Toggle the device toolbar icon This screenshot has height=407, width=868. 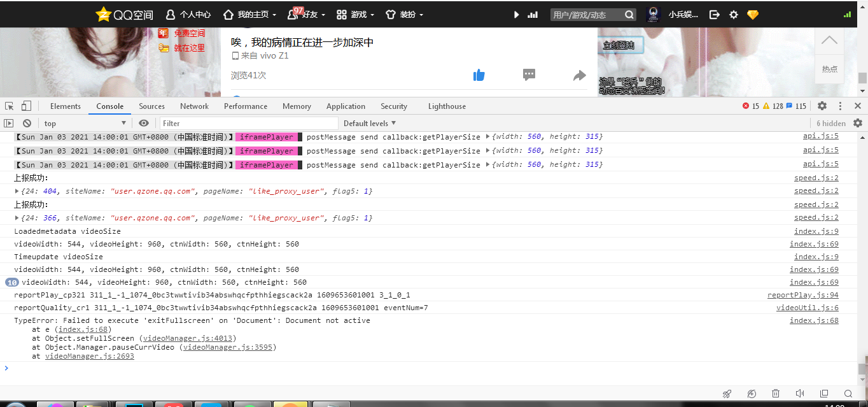click(x=26, y=106)
